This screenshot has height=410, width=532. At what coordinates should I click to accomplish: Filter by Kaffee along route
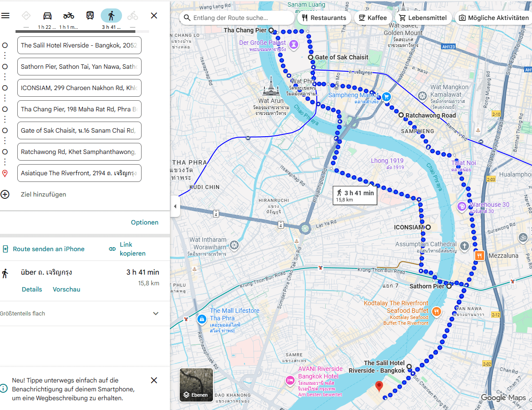(x=372, y=18)
